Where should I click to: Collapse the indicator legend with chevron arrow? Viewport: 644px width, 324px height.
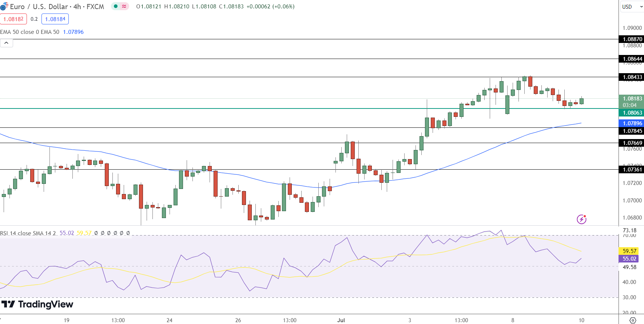tap(7, 43)
